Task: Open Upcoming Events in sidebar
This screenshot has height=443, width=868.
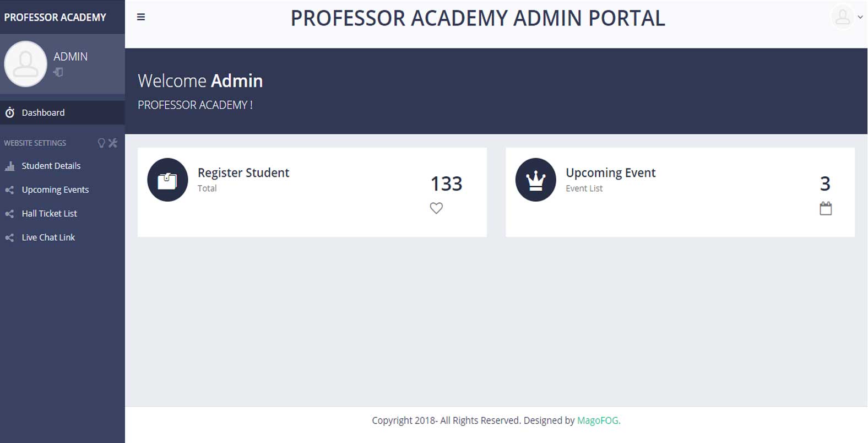Action: [62, 190]
